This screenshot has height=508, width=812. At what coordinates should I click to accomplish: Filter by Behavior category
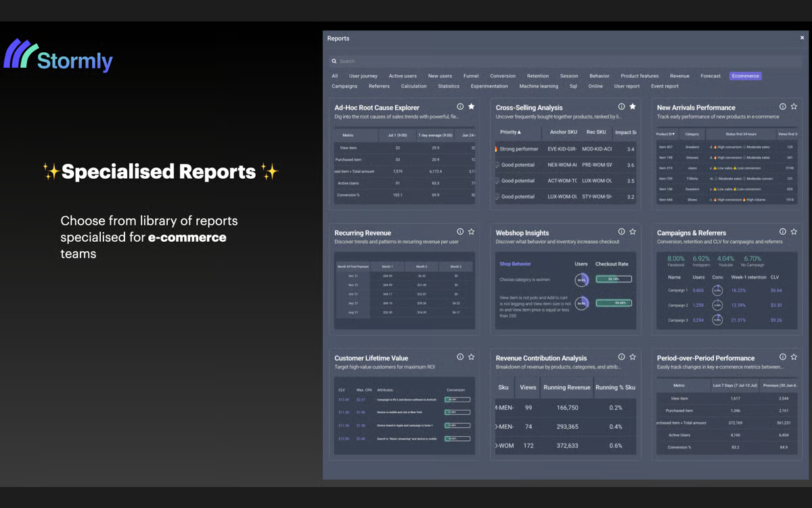(x=600, y=76)
